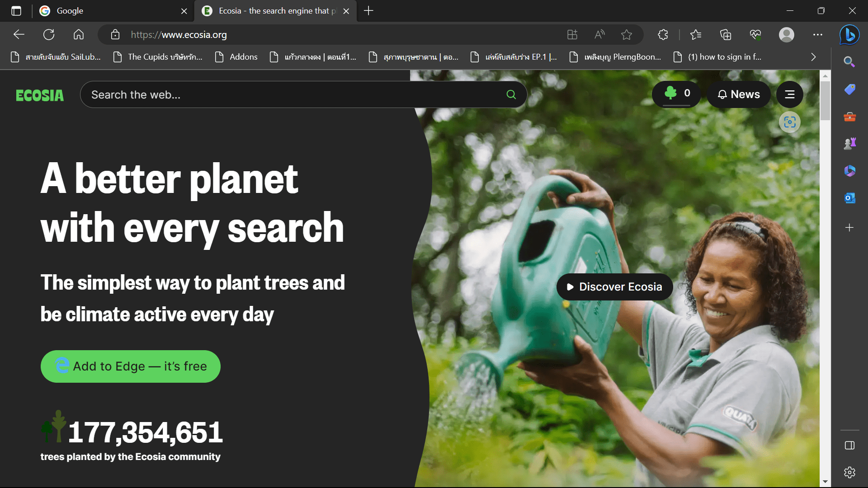Screen dimensions: 868x488
Task: Start Read aloud from address bar
Action: [599, 34]
